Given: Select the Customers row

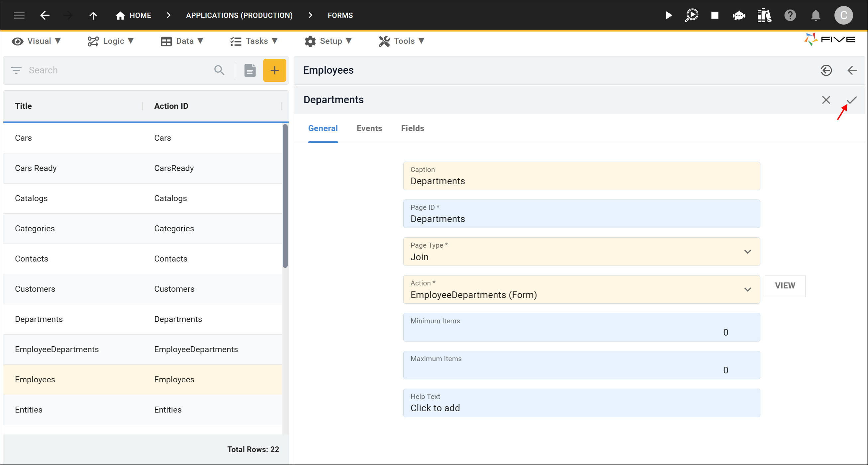Looking at the screenshot, I should tap(143, 289).
